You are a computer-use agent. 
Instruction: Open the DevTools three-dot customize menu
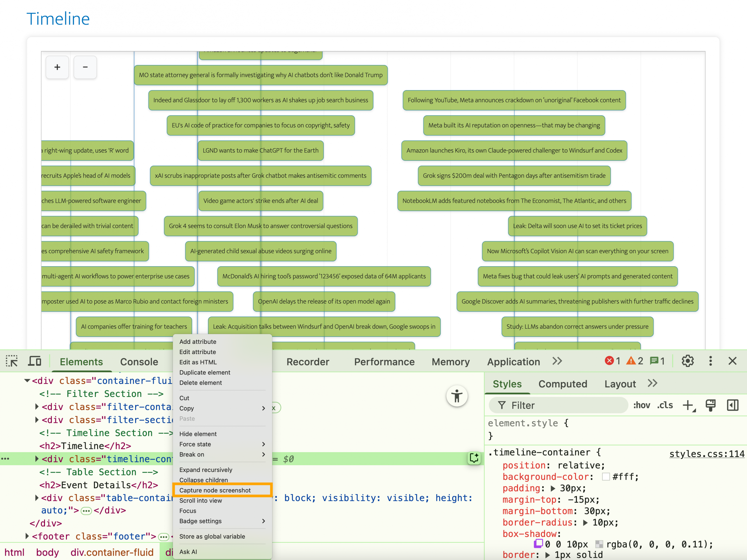pyautogui.click(x=710, y=361)
